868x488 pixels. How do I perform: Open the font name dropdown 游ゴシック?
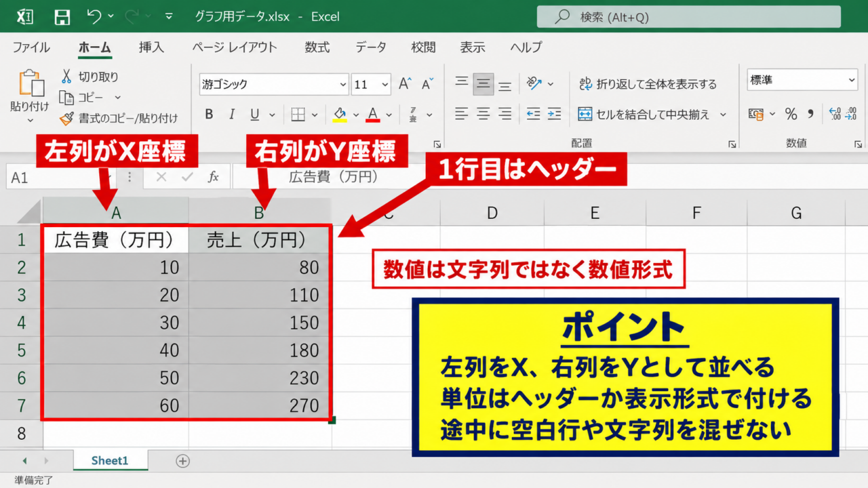click(x=342, y=85)
